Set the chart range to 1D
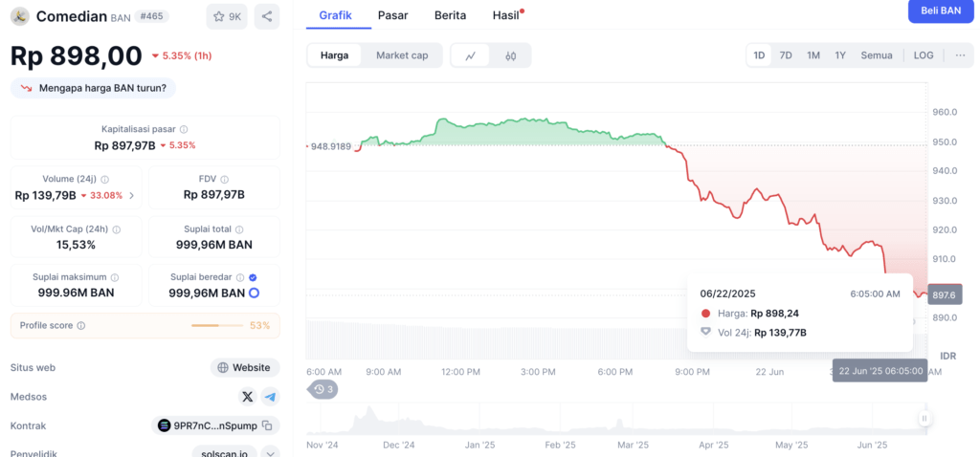This screenshot has height=457, width=980. pos(759,54)
